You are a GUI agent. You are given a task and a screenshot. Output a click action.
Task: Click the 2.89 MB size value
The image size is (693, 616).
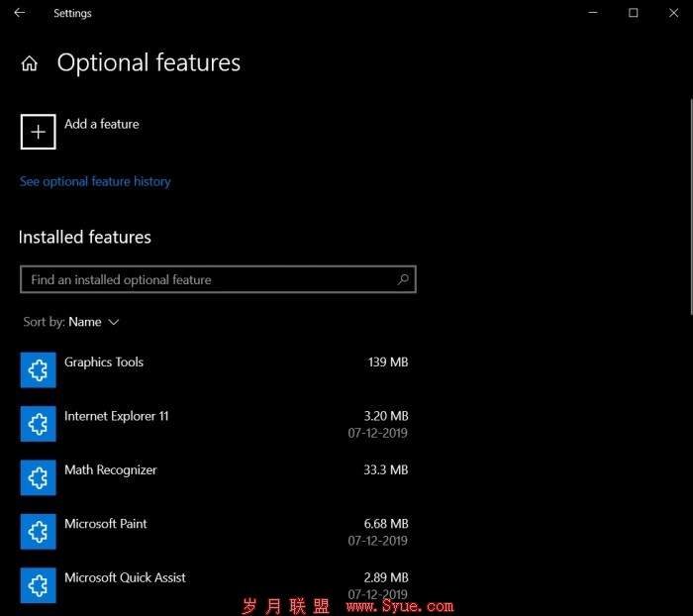(386, 578)
